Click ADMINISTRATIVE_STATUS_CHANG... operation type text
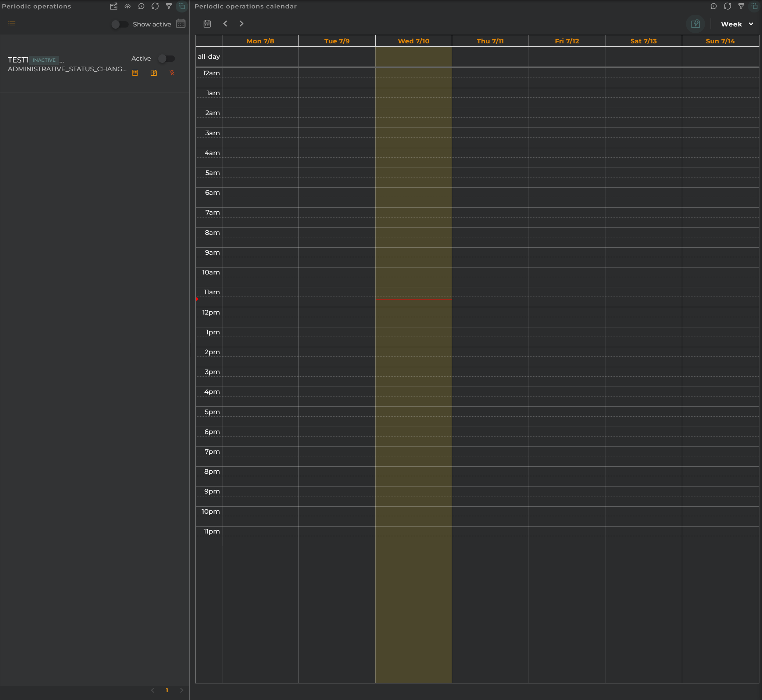This screenshot has width=762, height=700. pyautogui.click(x=67, y=69)
